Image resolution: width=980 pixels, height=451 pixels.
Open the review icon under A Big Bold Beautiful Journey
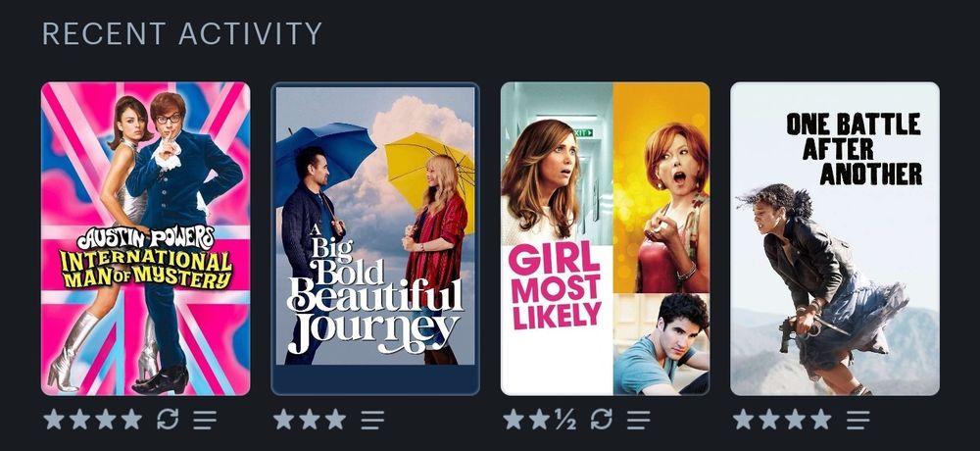coord(372,420)
